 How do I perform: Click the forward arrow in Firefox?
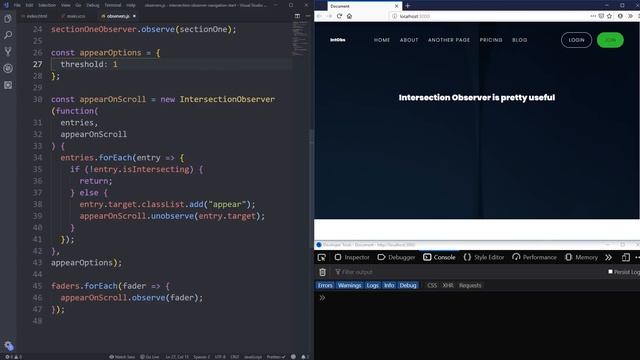[x=329, y=16]
